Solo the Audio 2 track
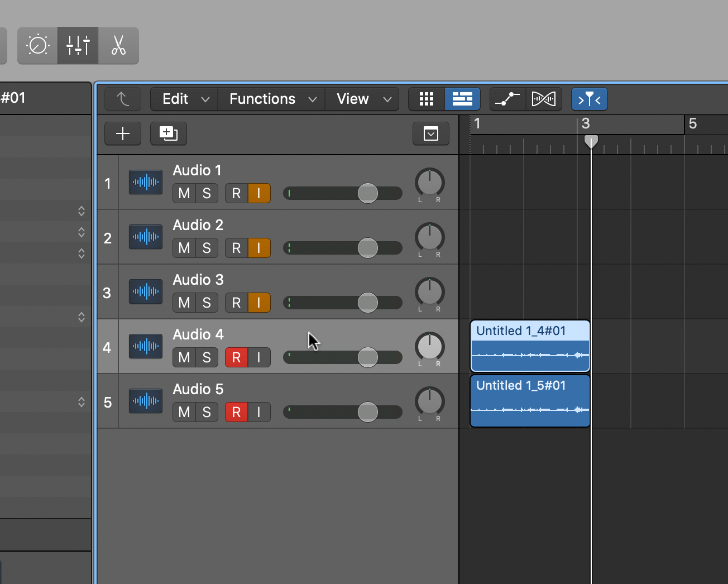 [207, 248]
